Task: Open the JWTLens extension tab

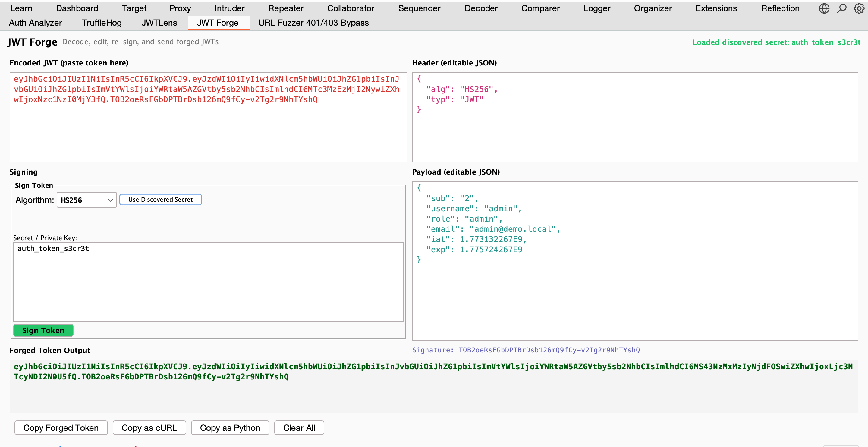Action: coord(159,23)
